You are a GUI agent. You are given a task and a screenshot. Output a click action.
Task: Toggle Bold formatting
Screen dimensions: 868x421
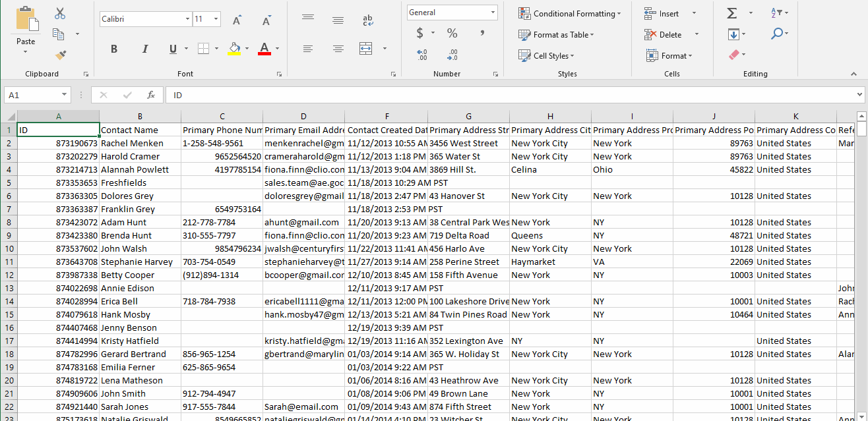[114, 49]
